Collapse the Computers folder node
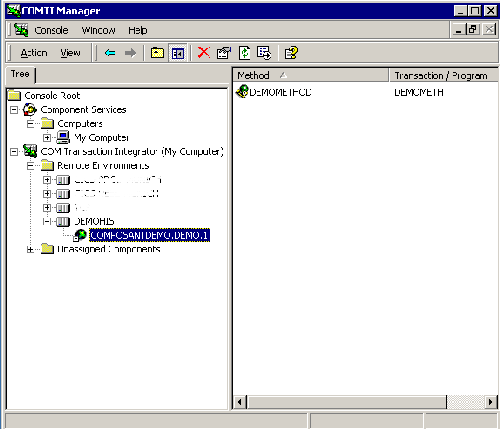The height and width of the screenshot is (429, 500). [x=30, y=124]
